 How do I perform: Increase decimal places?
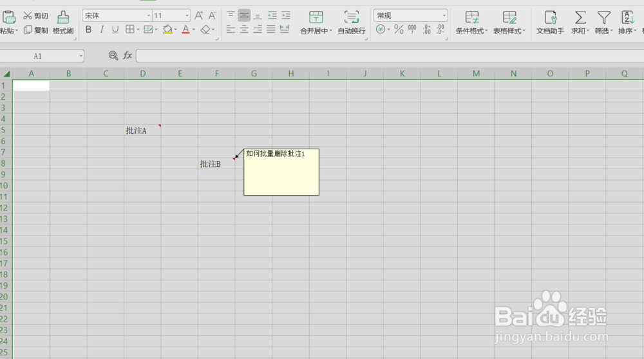pos(427,29)
